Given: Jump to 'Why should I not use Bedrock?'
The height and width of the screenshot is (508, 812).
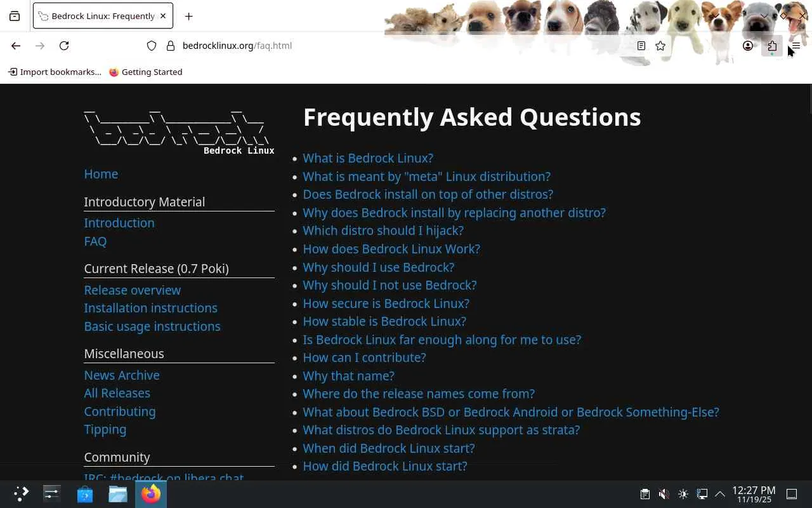Looking at the screenshot, I should click(x=390, y=285).
